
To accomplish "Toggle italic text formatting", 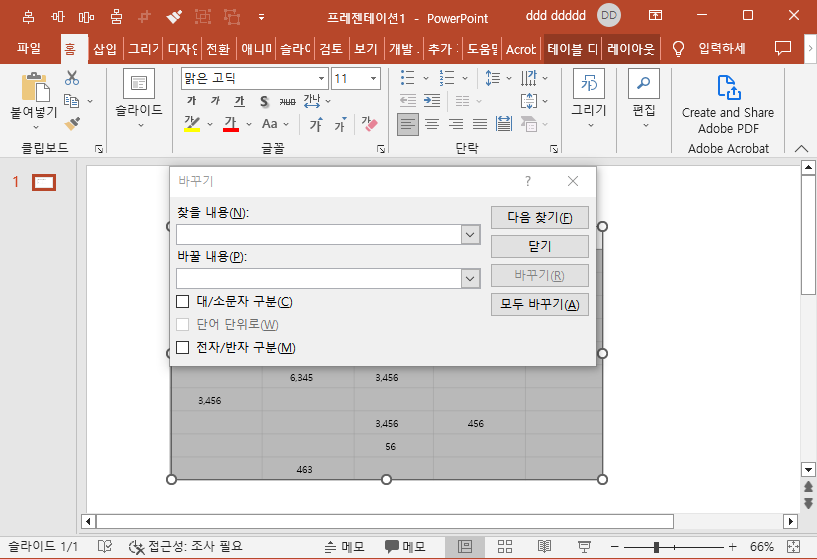I will (x=215, y=101).
